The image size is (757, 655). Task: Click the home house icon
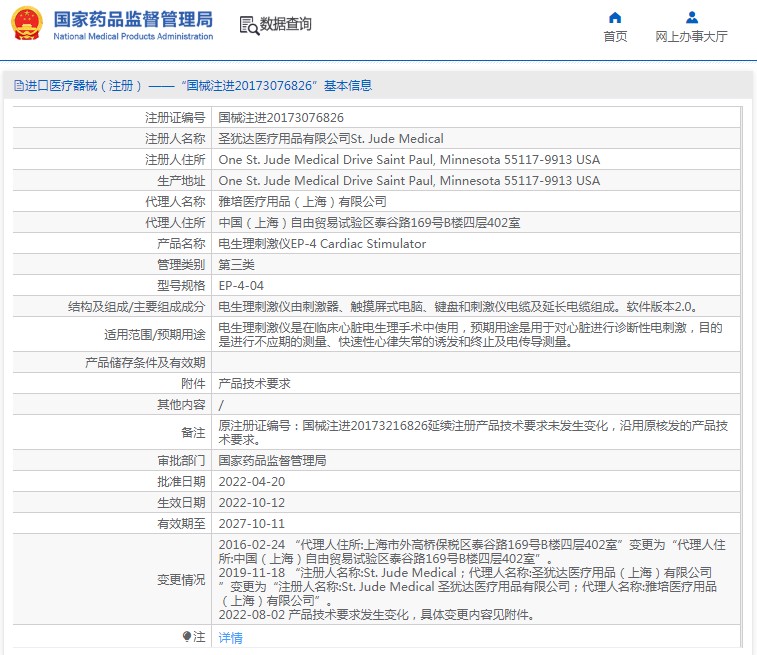[615, 18]
